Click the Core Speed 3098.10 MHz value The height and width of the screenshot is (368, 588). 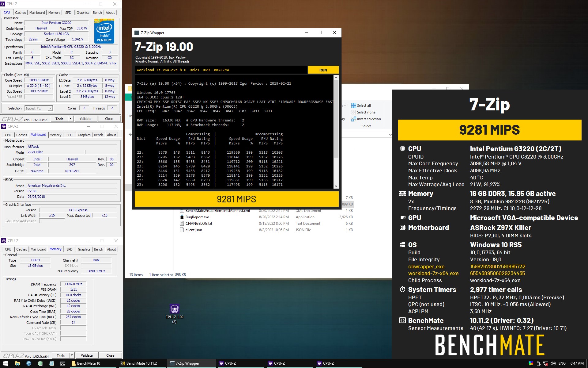pyautogui.click(x=39, y=80)
